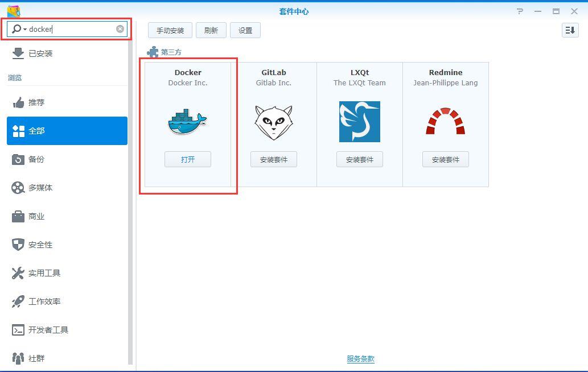Minimize the Package Center window

pos(538,11)
